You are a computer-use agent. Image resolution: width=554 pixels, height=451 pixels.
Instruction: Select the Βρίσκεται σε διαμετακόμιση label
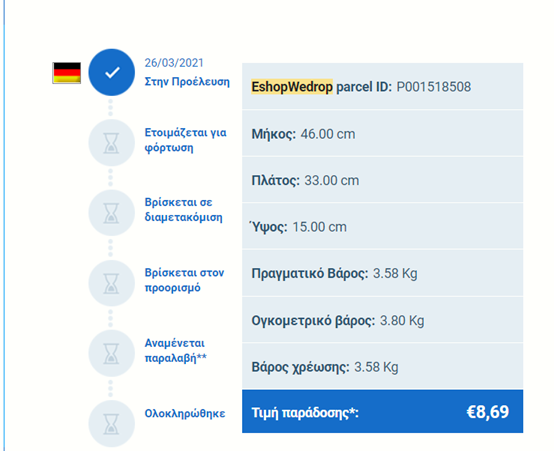pyautogui.click(x=184, y=210)
